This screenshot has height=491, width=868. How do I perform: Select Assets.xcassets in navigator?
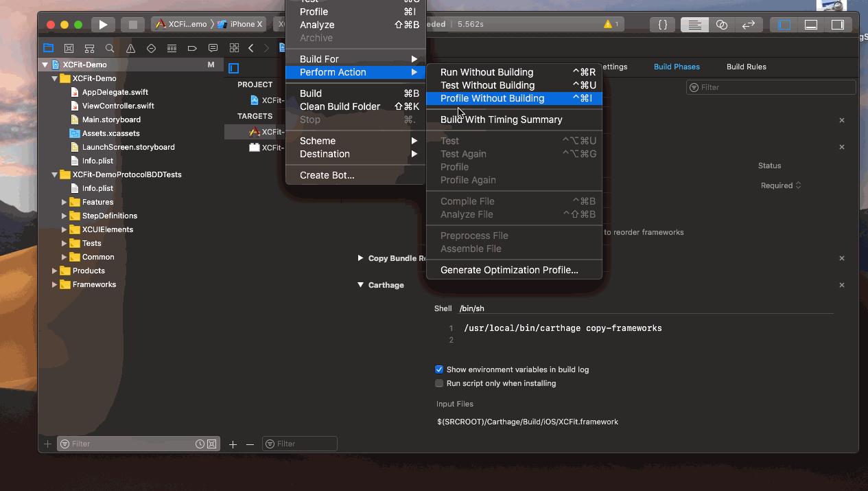point(110,133)
